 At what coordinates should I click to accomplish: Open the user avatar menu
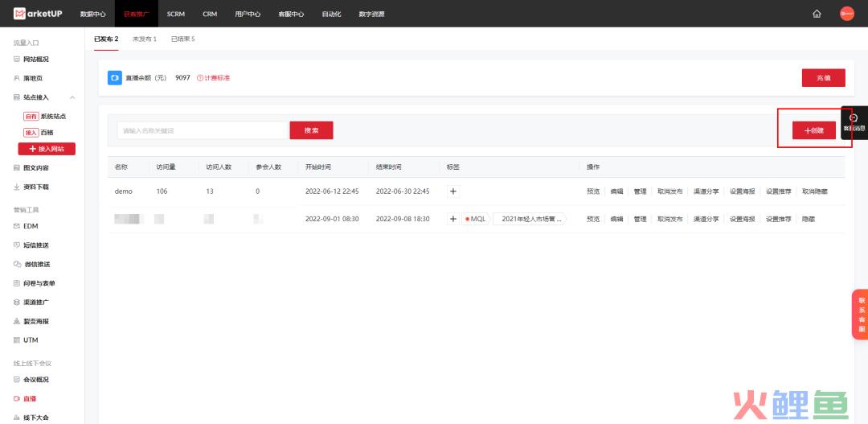point(847,14)
